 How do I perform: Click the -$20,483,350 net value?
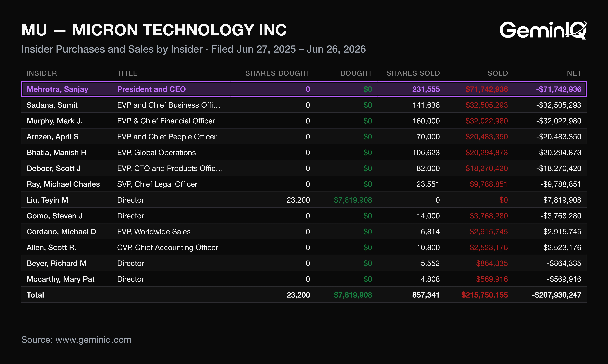[559, 137]
